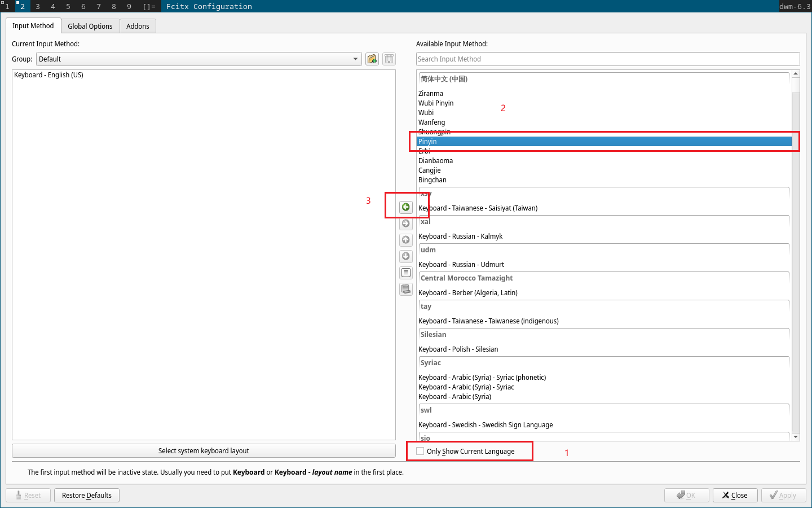
Task: Click the Search Input Method field
Action: (x=608, y=59)
